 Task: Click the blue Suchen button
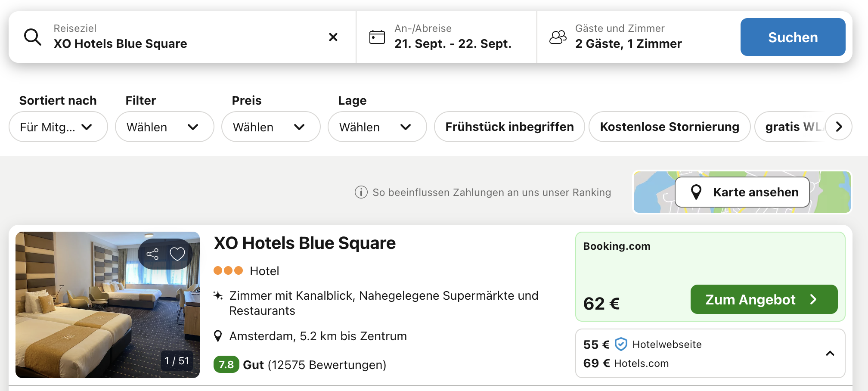[x=793, y=37]
